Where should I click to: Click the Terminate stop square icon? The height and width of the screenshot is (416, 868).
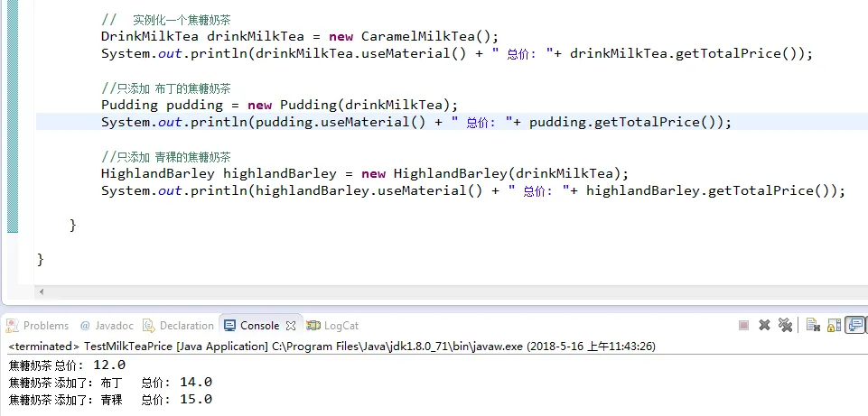(x=743, y=325)
